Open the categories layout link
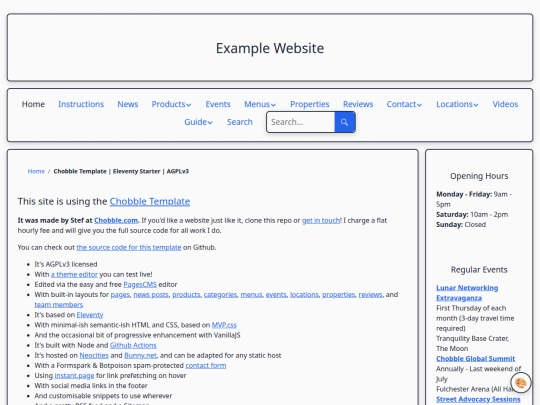 220,294
